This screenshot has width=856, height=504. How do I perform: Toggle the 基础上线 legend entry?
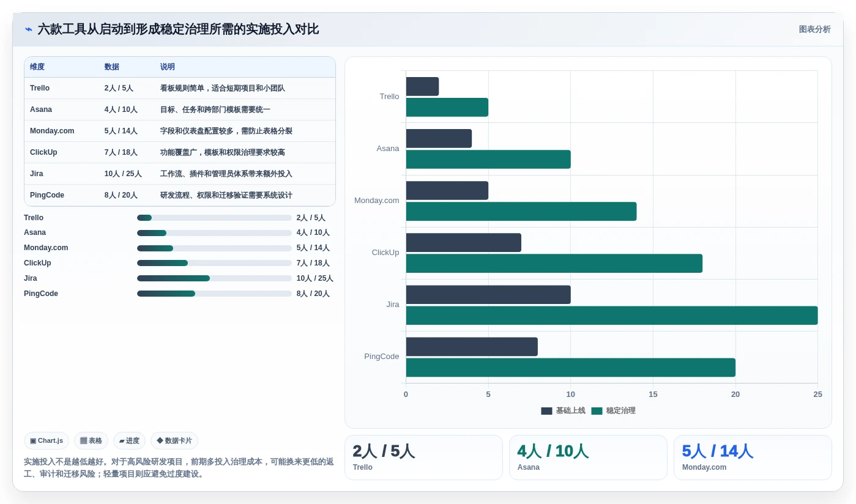point(563,411)
